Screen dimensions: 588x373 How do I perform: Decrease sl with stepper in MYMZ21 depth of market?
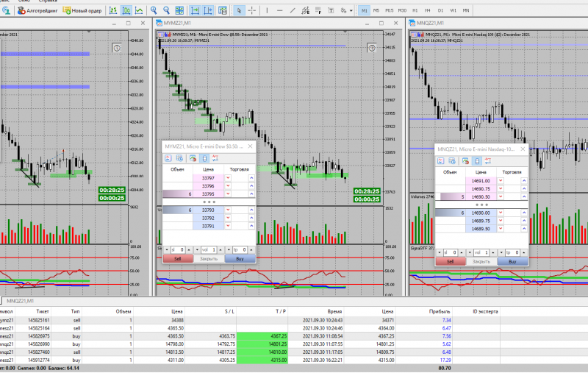(x=167, y=249)
